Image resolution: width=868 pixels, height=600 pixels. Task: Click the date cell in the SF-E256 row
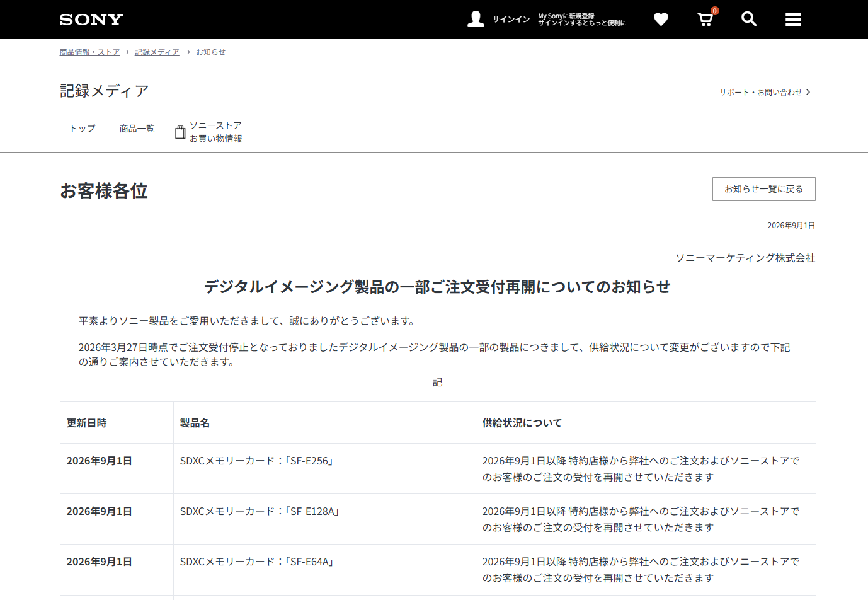click(117, 469)
